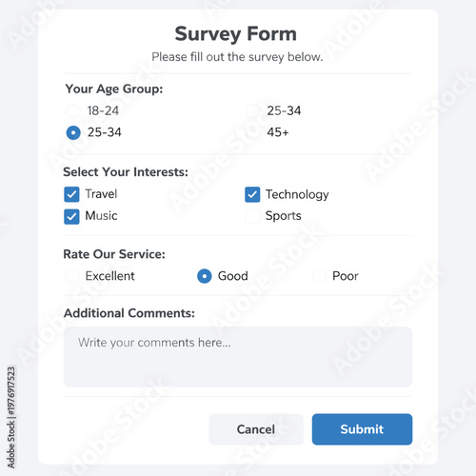Uncheck the Technology interest checkbox
The height and width of the screenshot is (476, 476).
coord(252,194)
